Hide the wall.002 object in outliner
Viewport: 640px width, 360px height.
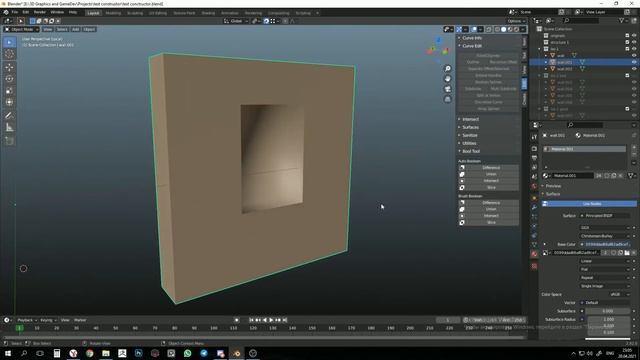tap(634, 69)
